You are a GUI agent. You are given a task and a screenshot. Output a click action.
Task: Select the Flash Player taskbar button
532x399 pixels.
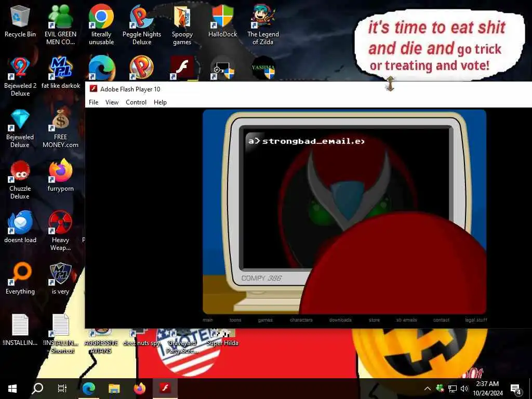click(x=165, y=389)
